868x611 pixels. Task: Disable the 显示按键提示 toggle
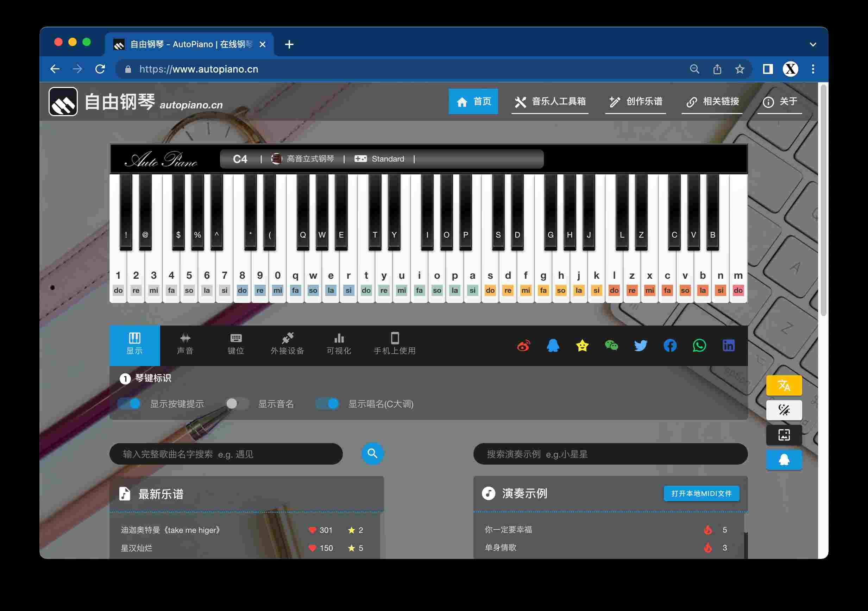129,404
